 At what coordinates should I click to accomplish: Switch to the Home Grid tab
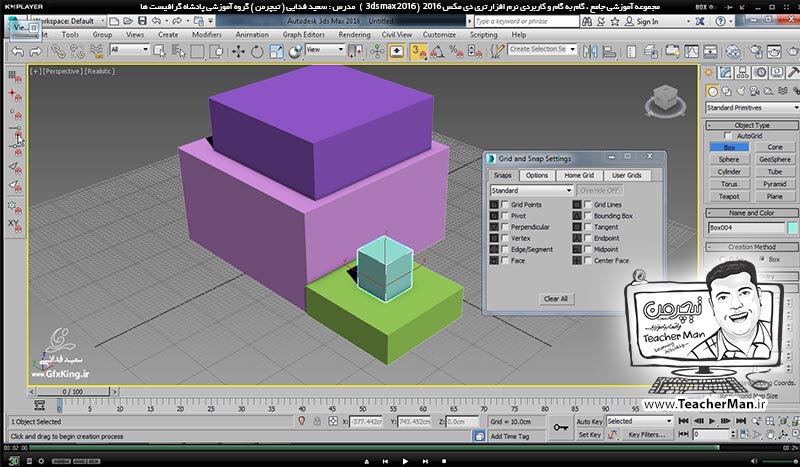click(x=579, y=175)
